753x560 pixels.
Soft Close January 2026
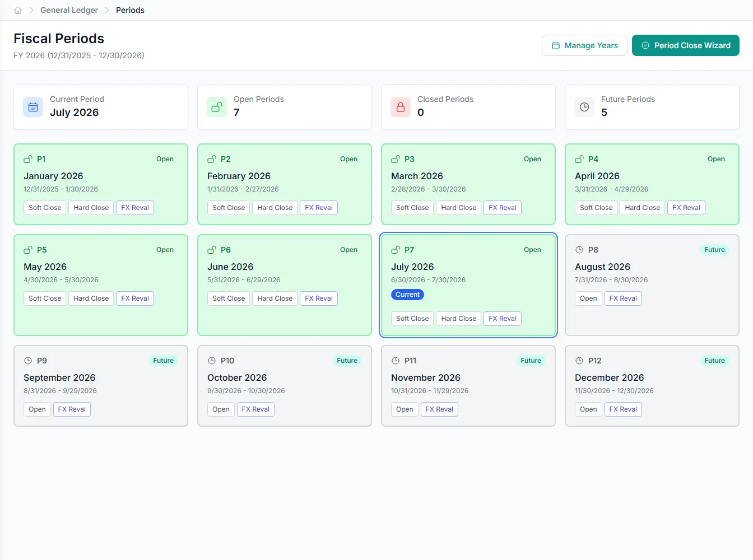(x=45, y=208)
